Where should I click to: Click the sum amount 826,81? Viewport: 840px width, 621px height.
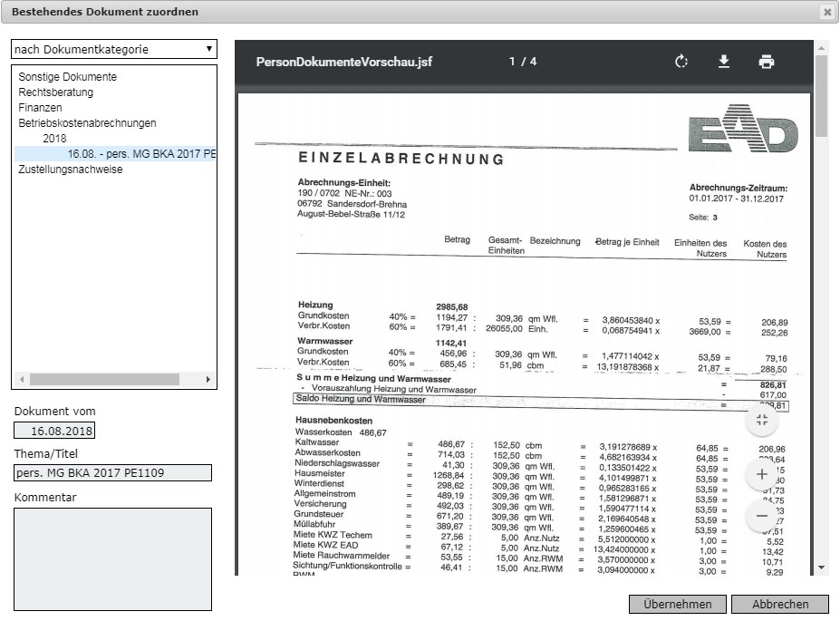(773, 384)
